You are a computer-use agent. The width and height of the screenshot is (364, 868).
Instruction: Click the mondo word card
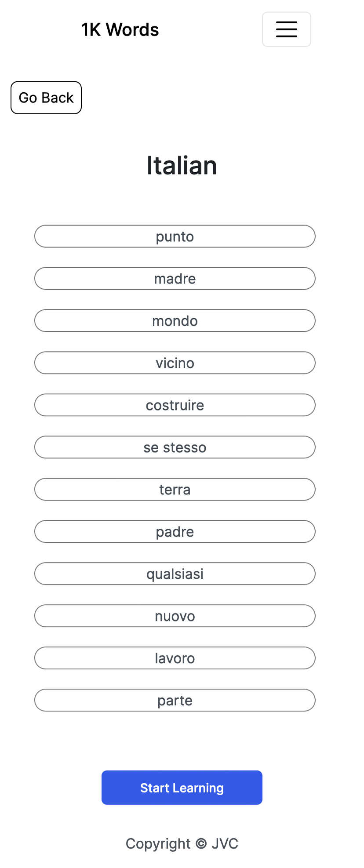[175, 320]
